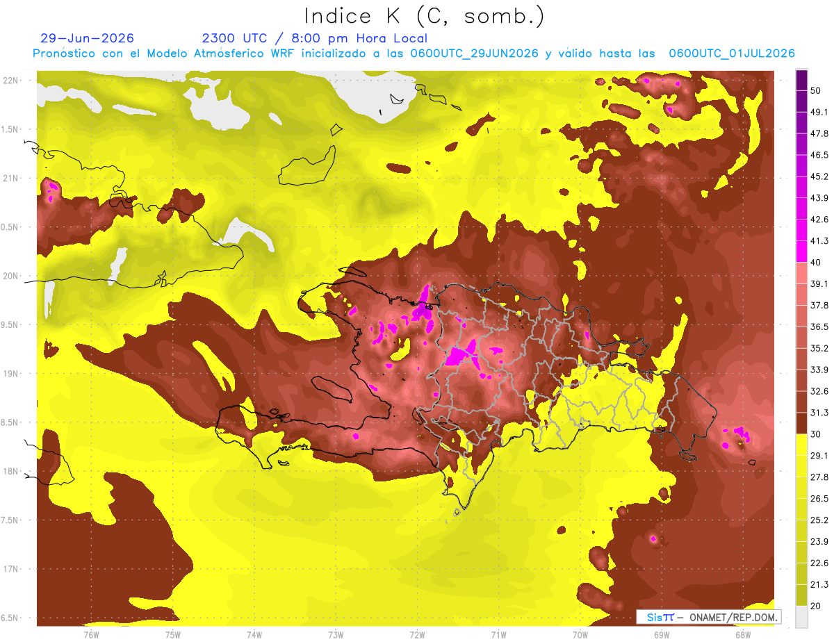Click the longitude axis label "69W"
The width and height of the screenshot is (834, 644).
[661, 634]
